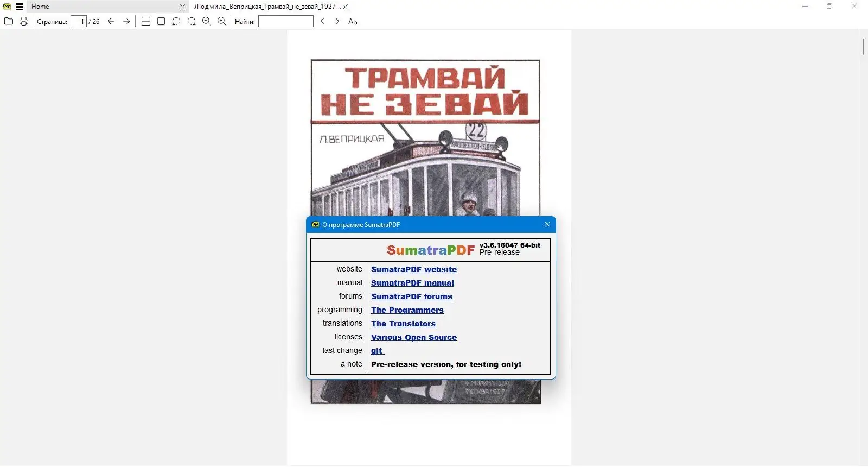
Task: Click the v3.6.16047 64-bit version text
Action: coord(510,245)
